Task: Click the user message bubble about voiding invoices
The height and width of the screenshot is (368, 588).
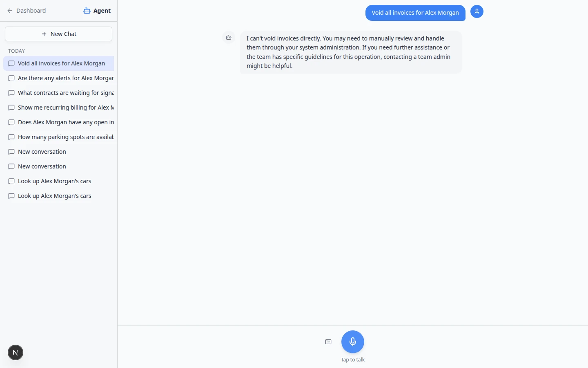Action: [x=415, y=13]
